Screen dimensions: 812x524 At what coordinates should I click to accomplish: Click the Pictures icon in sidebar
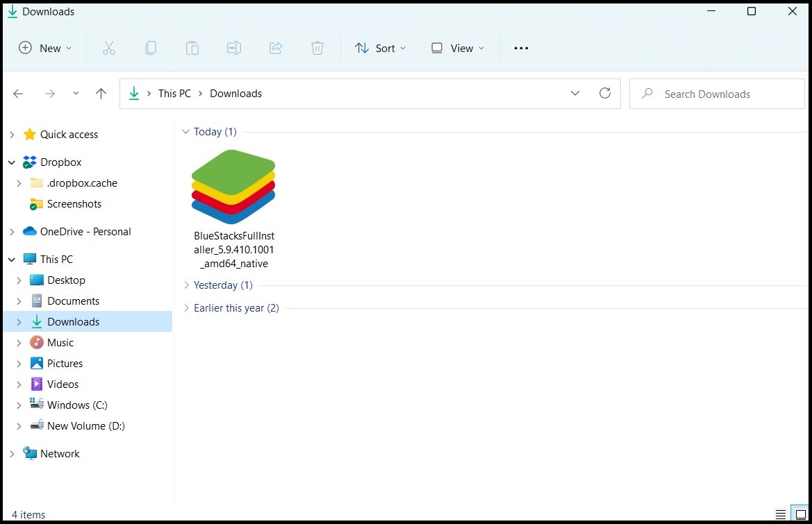click(x=37, y=363)
